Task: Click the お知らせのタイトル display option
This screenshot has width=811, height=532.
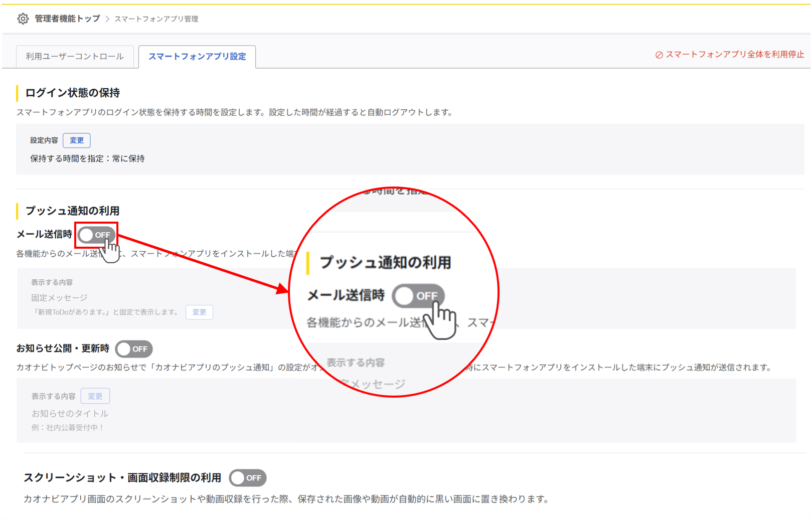Action: 70,413
